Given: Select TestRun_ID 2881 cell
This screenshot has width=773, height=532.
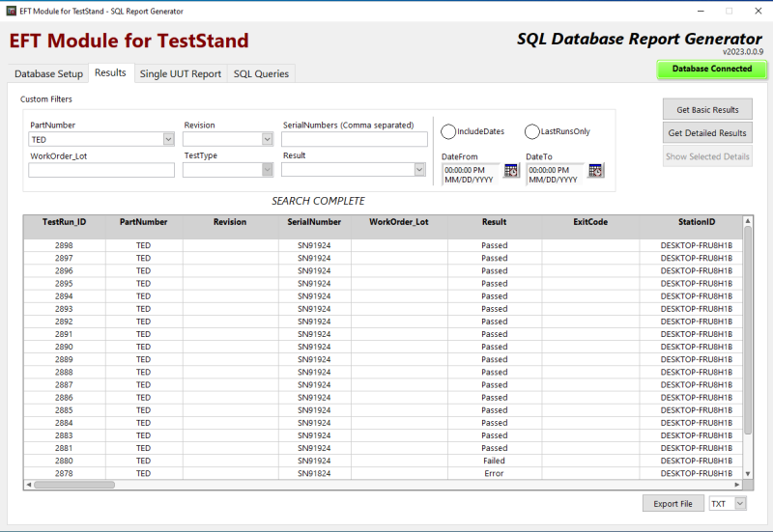Looking at the screenshot, I should coord(64,448).
